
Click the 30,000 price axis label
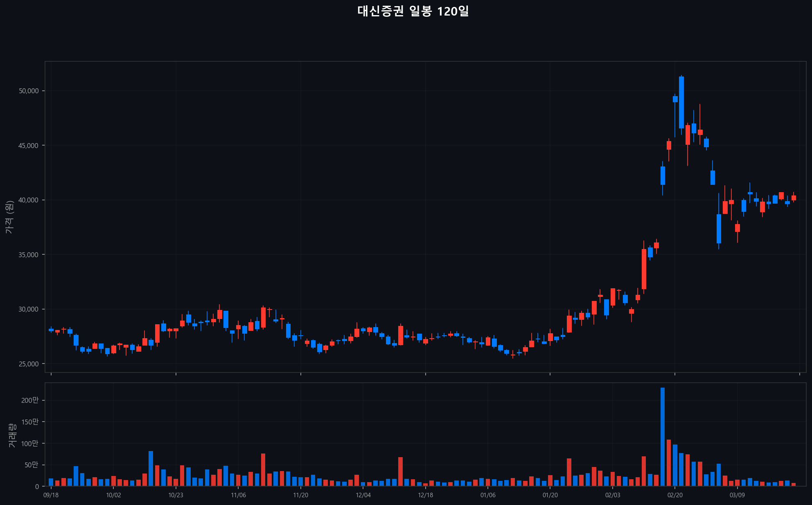click(x=29, y=309)
